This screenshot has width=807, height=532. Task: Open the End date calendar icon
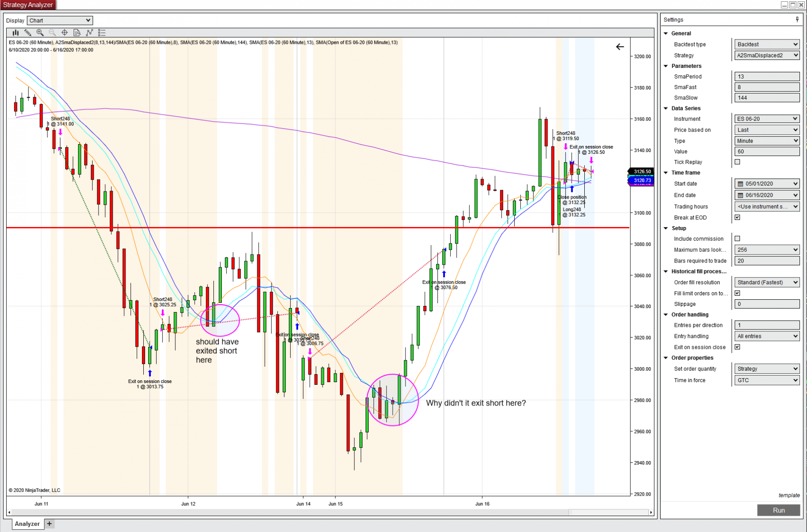click(x=740, y=195)
